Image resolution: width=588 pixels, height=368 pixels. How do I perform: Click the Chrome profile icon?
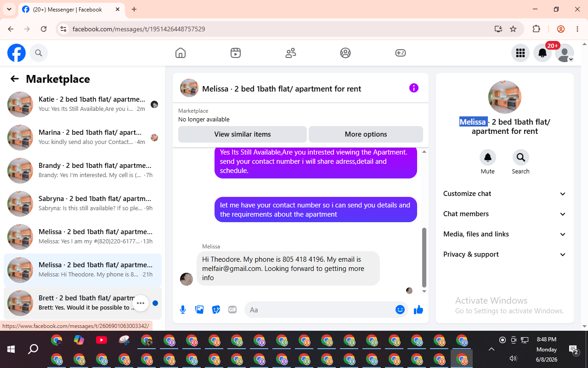(561, 29)
